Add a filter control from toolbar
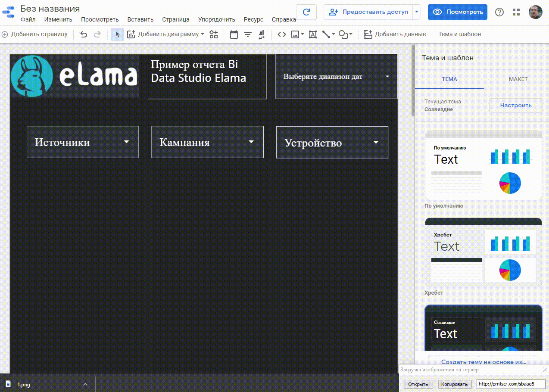Screen dimensions: 549x392 click(x=248, y=34)
